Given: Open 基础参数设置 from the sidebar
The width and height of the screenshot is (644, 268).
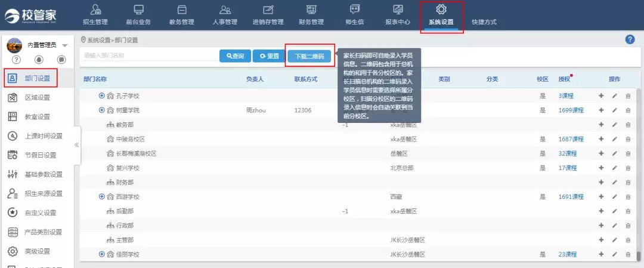Looking at the screenshot, I should pos(43,174).
